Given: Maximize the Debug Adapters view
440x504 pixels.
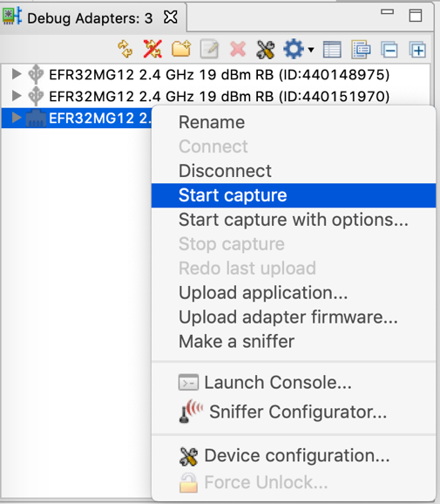Looking at the screenshot, I should coord(416,15).
